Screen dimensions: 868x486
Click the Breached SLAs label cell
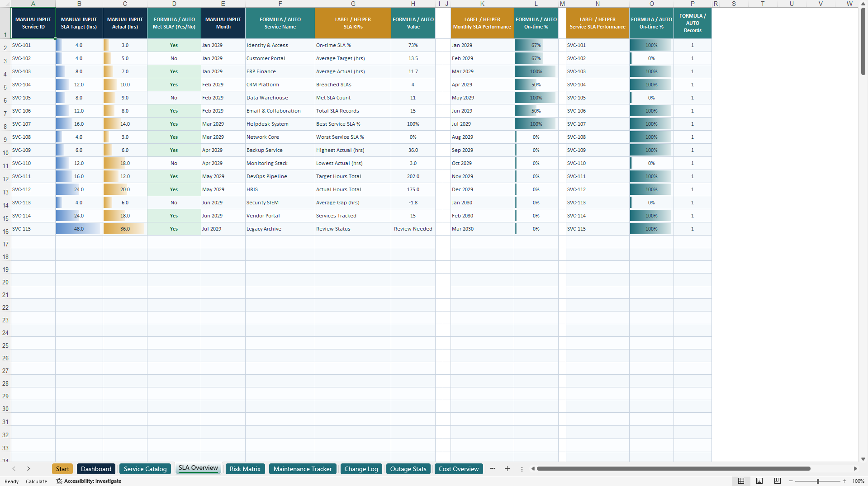[353, 85]
